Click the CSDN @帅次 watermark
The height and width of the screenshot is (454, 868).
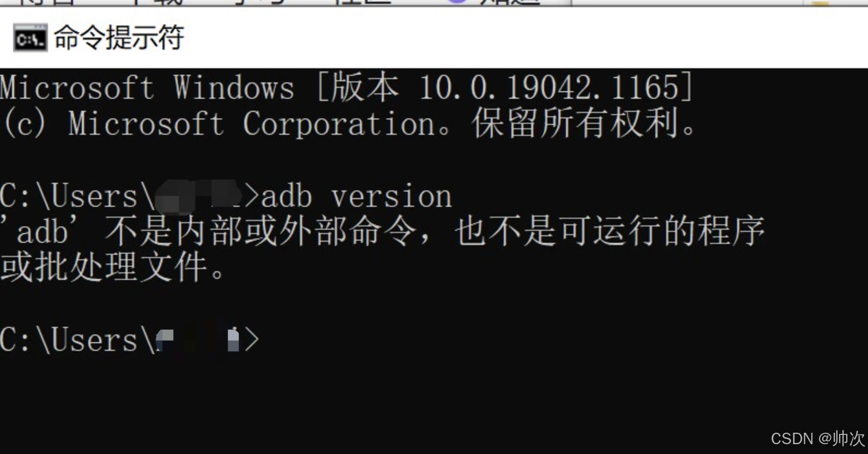tap(817, 438)
